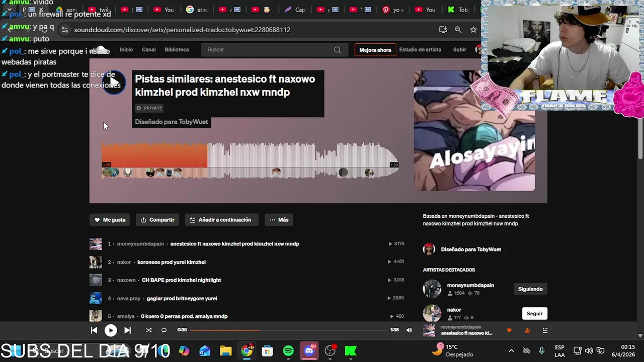Click the install app icon in address bar
Screen dimensions: 644x362
(443, 30)
